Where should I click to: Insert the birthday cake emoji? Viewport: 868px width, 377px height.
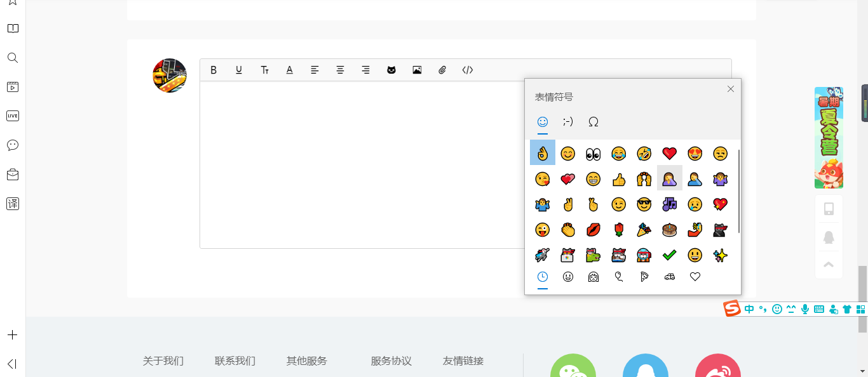coord(670,230)
